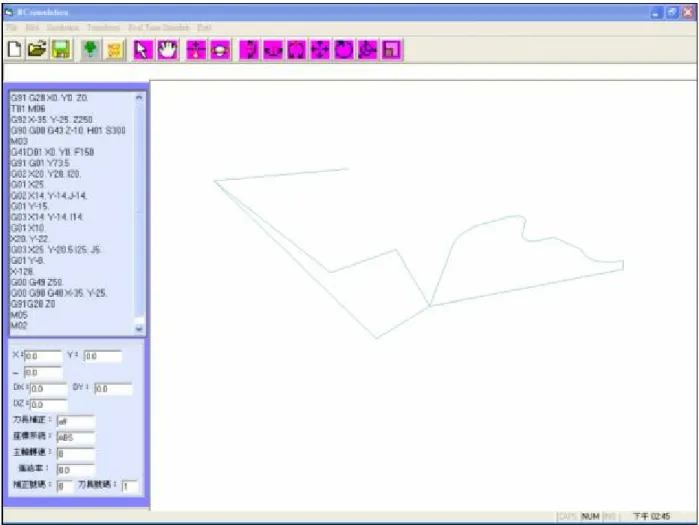The width and height of the screenshot is (699, 525).
Task: Click the green tree icon in toolbar
Action: (x=90, y=49)
